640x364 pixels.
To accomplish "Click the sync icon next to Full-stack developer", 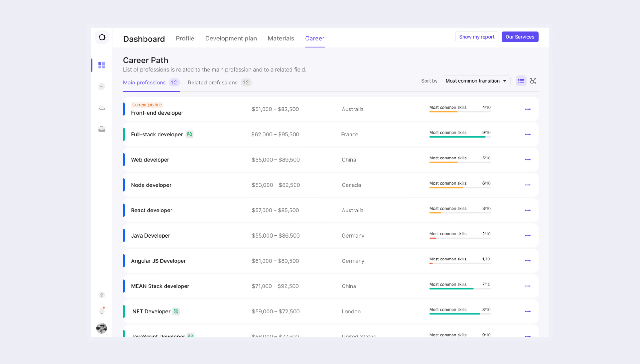I will (x=189, y=134).
